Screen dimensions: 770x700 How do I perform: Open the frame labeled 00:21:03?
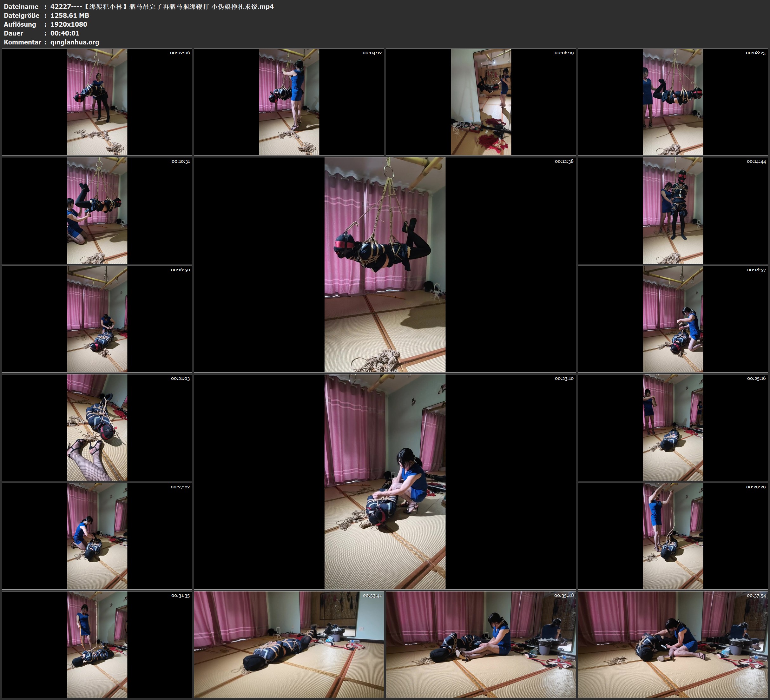click(x=97, y=427)
